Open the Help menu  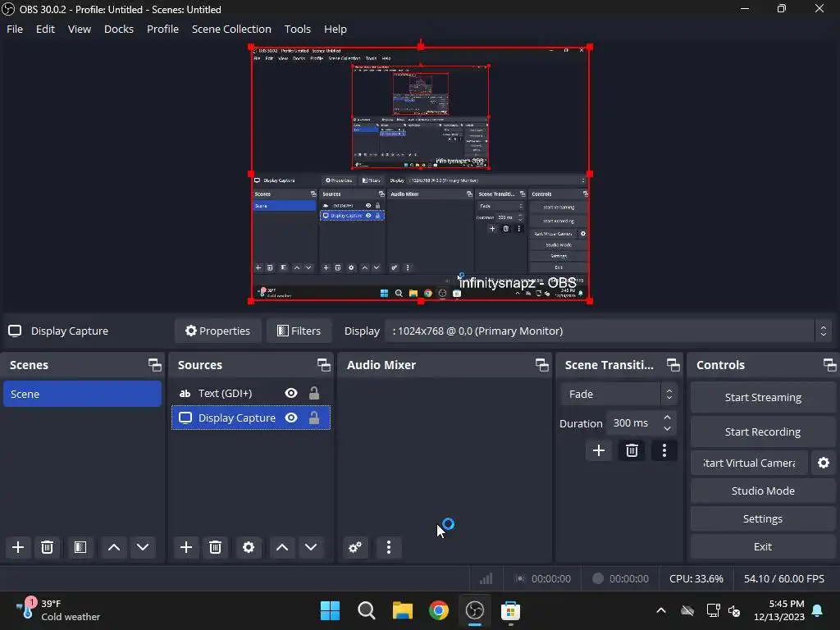[x=336, y=29]
